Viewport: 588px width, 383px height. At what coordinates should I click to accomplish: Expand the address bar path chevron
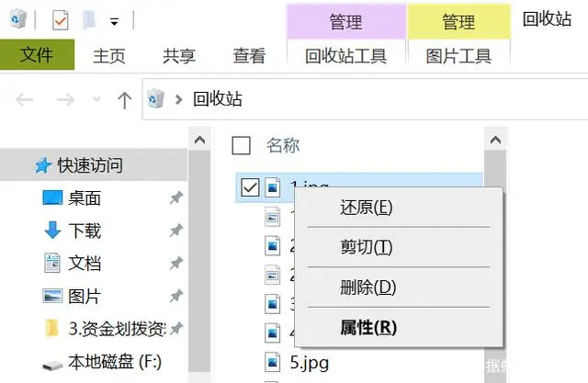click(x=180, y=99)
